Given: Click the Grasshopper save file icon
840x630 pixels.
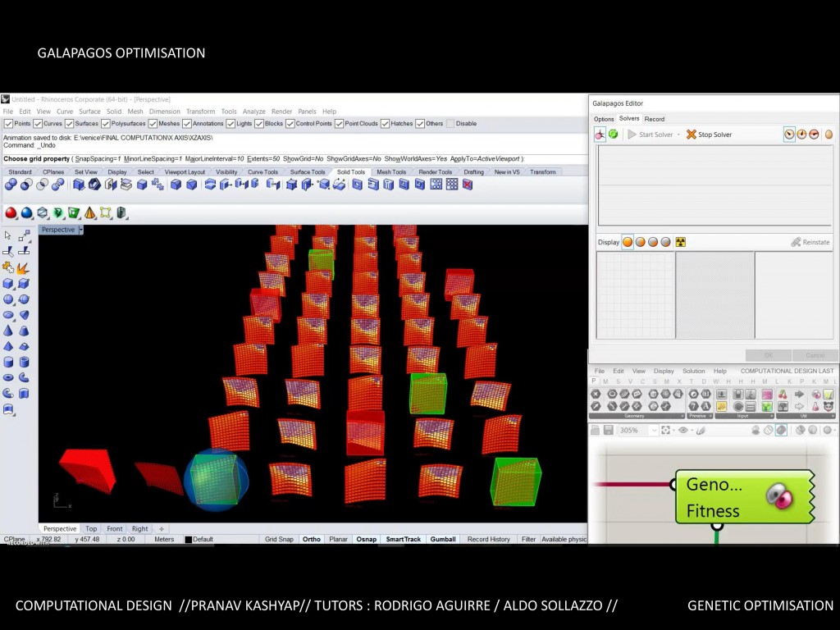Looking at the screenshot, I should click(608, 430).
